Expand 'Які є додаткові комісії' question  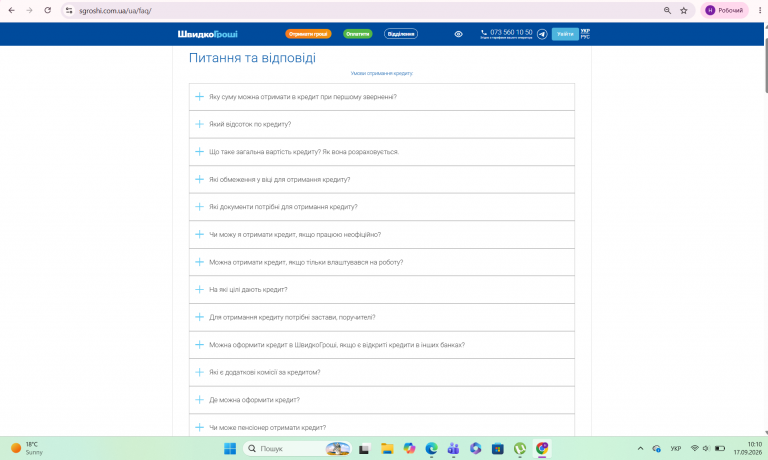point(382,372)
